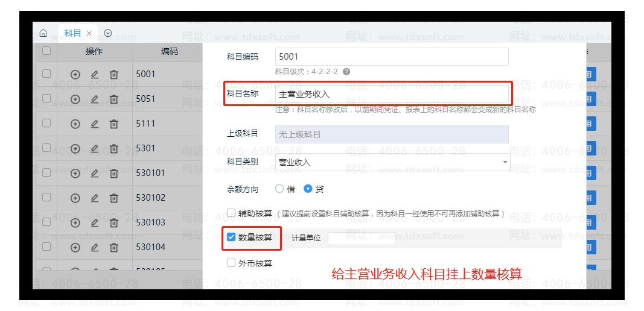This screenshot has width=644, height=311.
Task: Tick the select-all checkbox in table header
Action: click(x=46, y=52)
